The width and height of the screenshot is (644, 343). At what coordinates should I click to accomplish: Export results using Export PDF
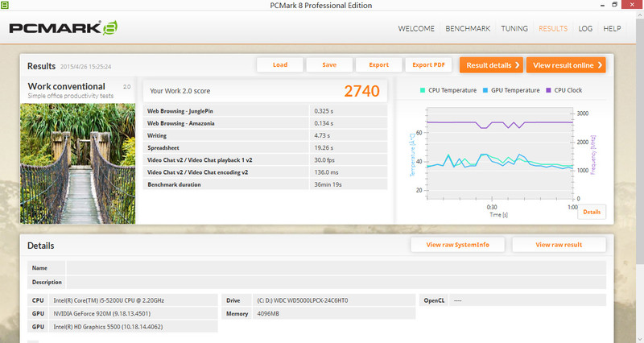[428, 65]
